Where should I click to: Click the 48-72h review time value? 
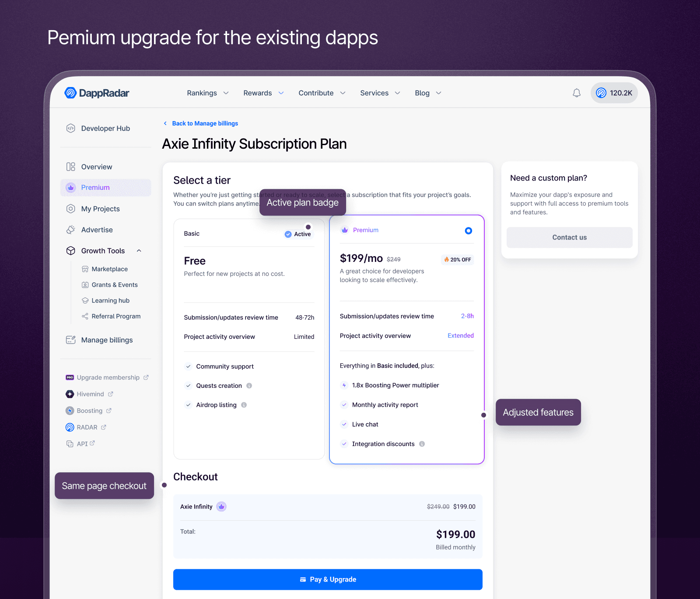pos(305,317)
